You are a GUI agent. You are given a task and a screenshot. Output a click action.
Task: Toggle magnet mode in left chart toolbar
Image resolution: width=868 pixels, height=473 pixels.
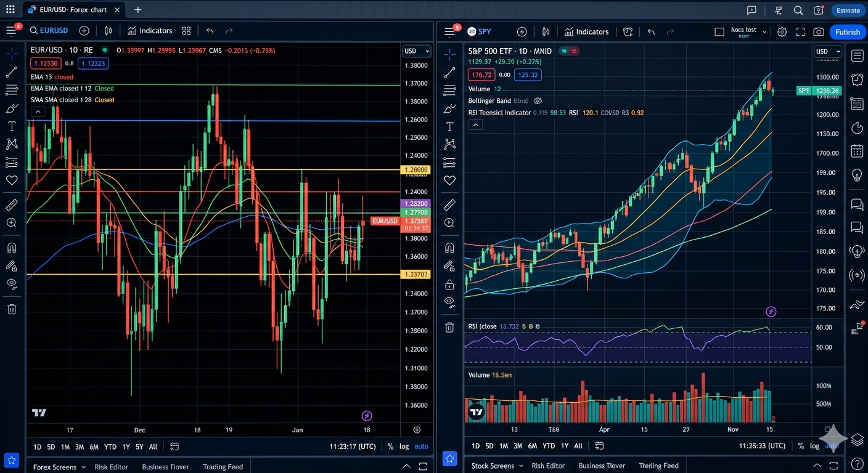click(12, 248)
